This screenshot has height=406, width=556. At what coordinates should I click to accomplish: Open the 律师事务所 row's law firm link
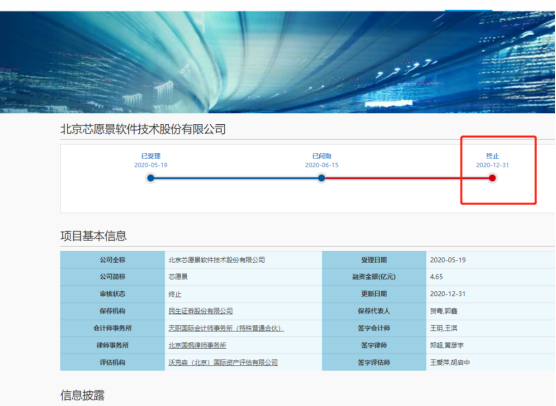tap(197, 345)
